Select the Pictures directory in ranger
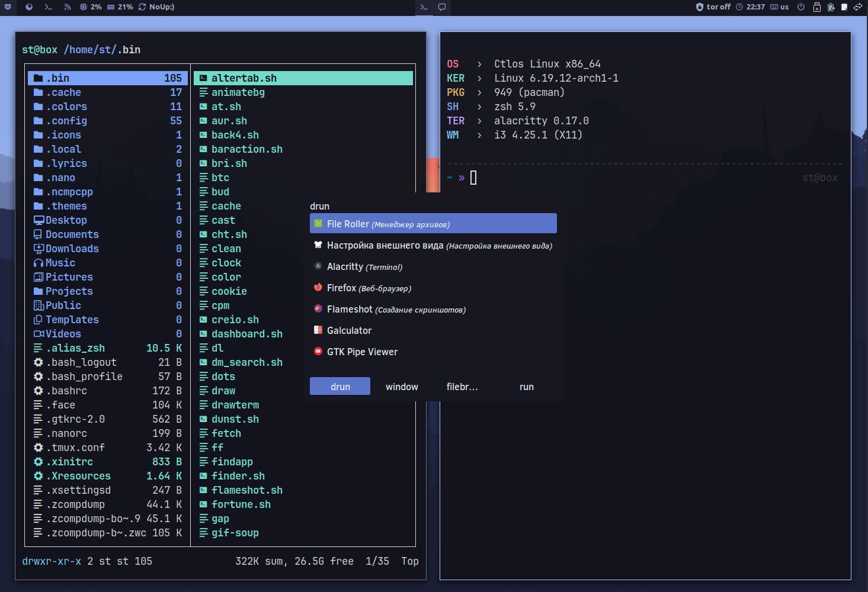 (x=108, y=277)
